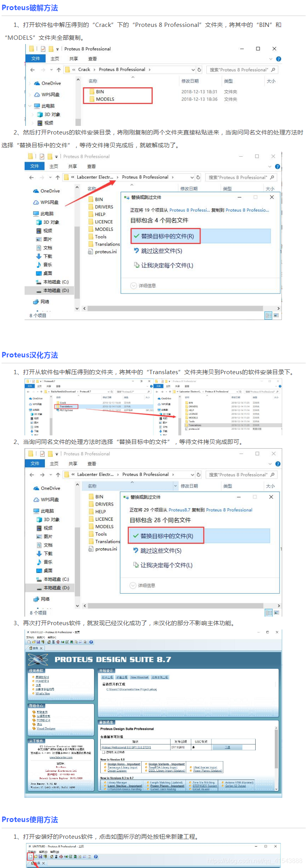Open the 共享 tab in the 29-item copy window
This screenshot has width=306, height=868.
[73, 464]
